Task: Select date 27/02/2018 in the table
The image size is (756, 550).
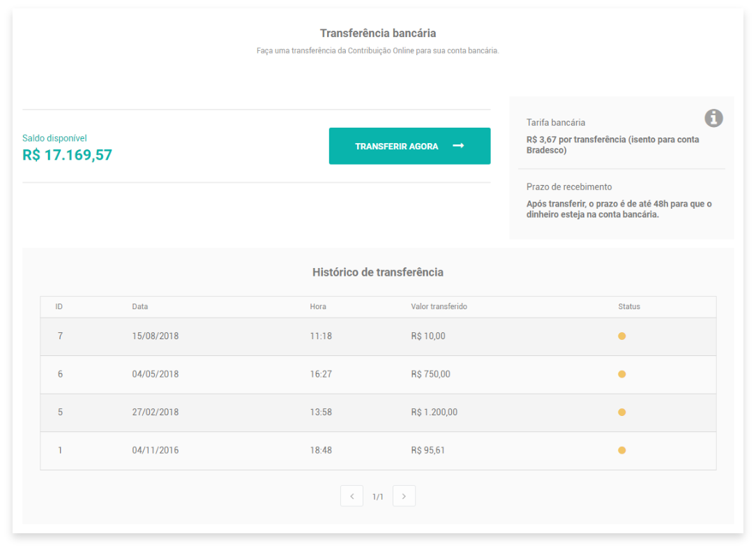Action: pos(156,412)
